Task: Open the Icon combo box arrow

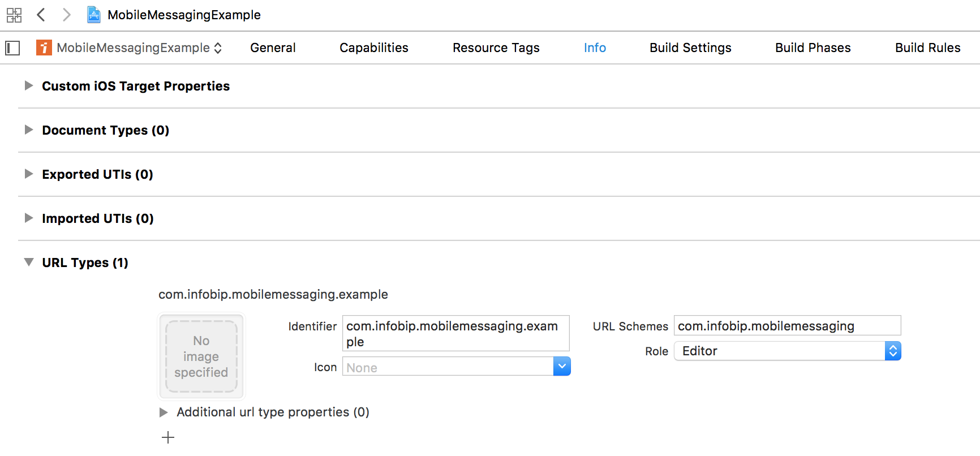Action: (x=562, y=367)
